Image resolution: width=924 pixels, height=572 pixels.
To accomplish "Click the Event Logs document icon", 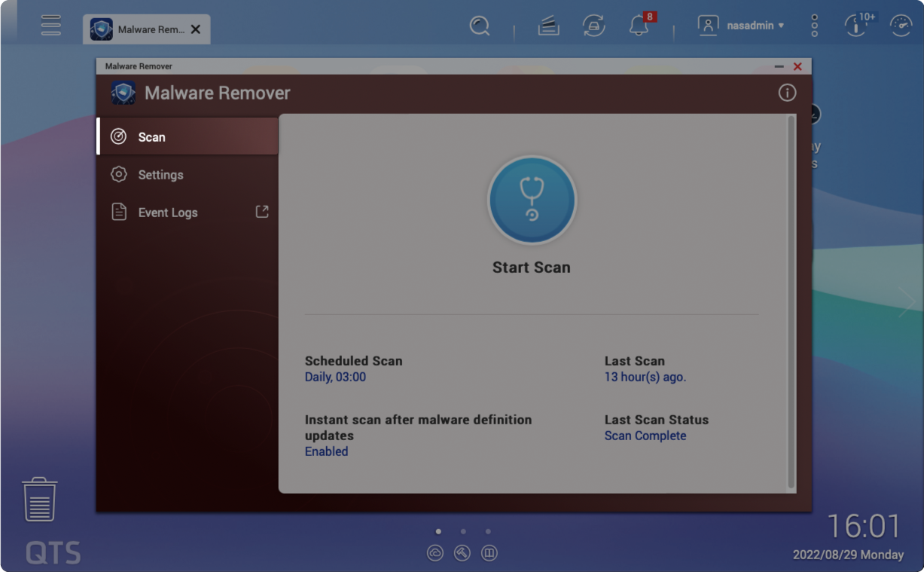I will coord(118,212).
